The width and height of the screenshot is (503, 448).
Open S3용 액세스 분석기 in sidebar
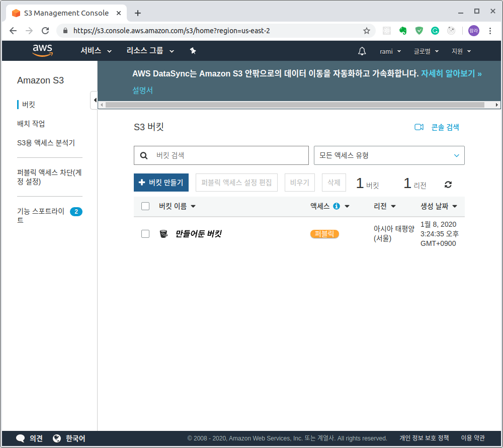46,143
